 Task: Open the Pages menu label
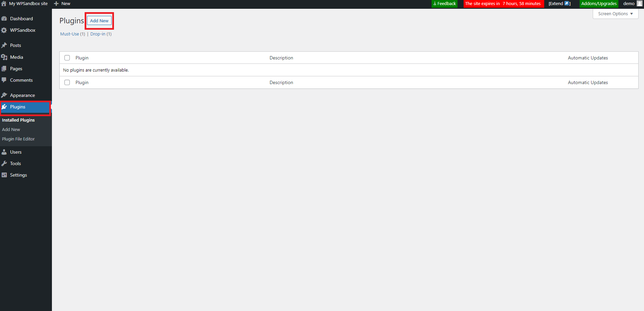click(x=16, y=69)
